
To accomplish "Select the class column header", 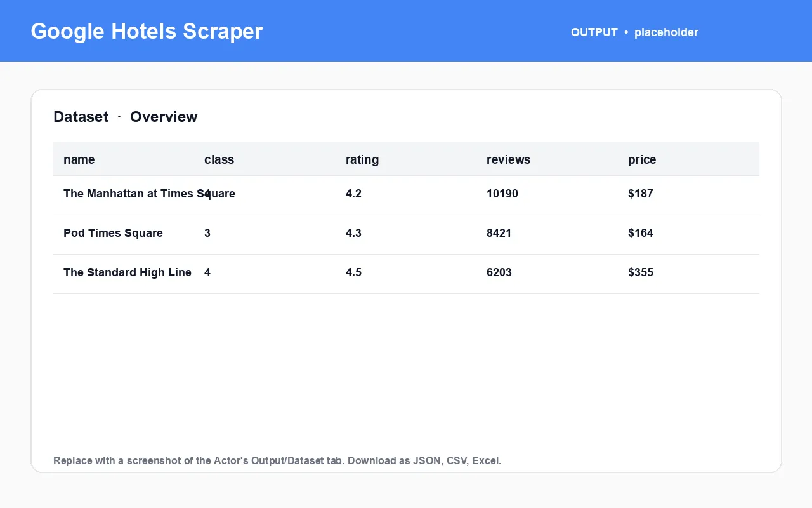I will click(x=219, y=159).
